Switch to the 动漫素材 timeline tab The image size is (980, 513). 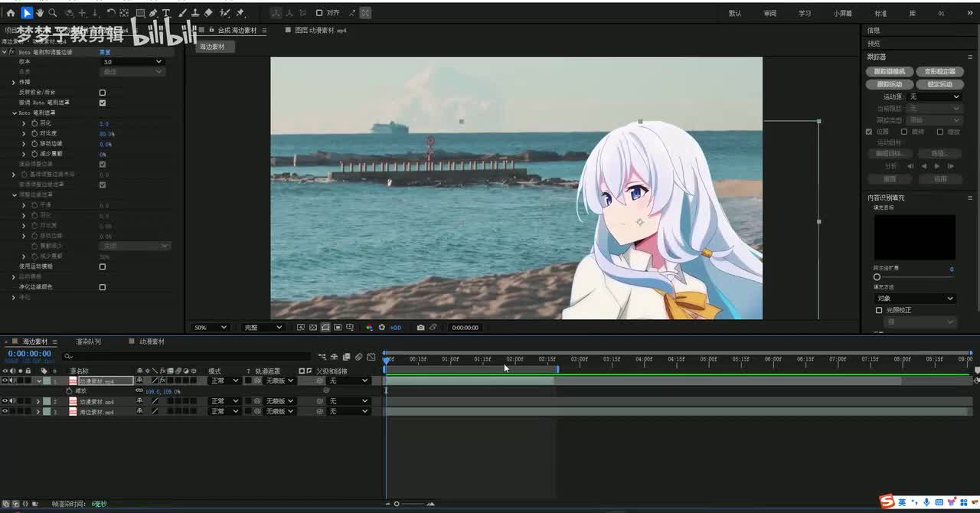pos(151,341)
